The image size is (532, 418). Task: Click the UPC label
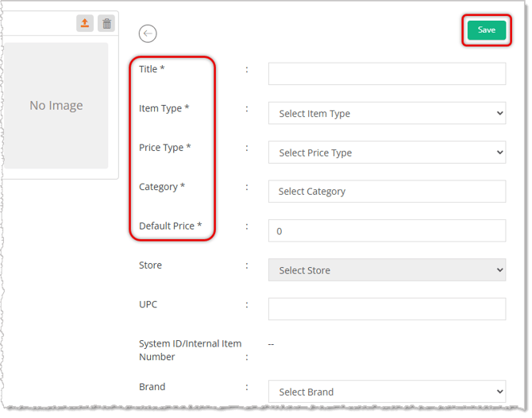pyautogui.click(x=148, y=304)
